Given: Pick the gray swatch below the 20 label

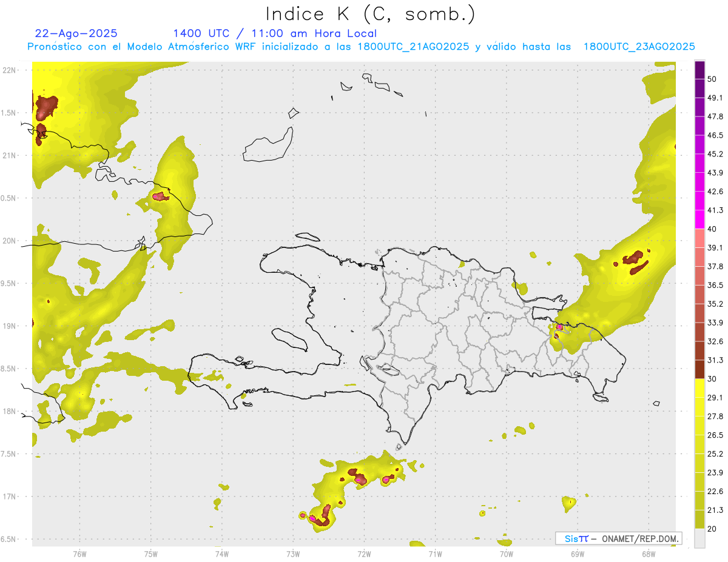Looking at the screenshot, I should tap(700, 538).
